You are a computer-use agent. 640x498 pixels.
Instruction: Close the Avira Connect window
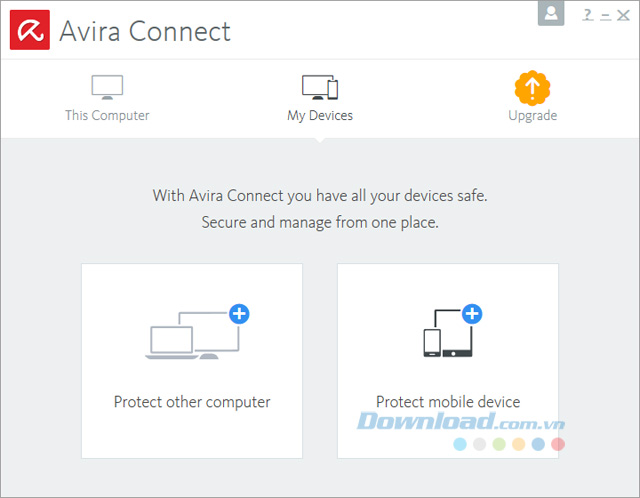(x=624, y=15)
